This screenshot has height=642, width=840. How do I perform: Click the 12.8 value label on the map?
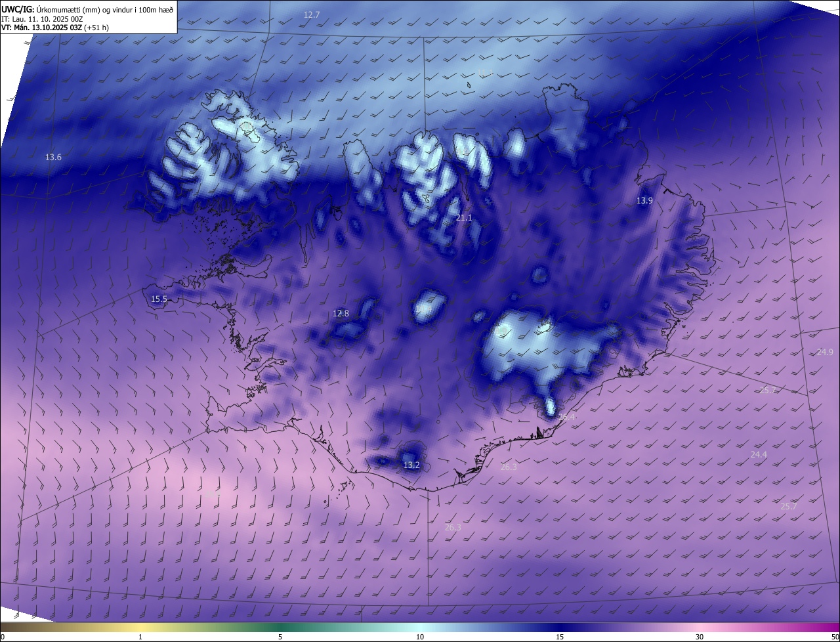click(x=341, y=313)
